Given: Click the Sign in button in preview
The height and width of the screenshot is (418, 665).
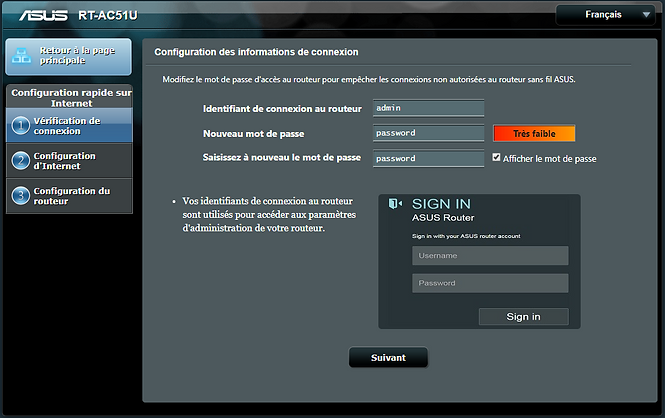Looking at the screenshot, I should (524, 317).
